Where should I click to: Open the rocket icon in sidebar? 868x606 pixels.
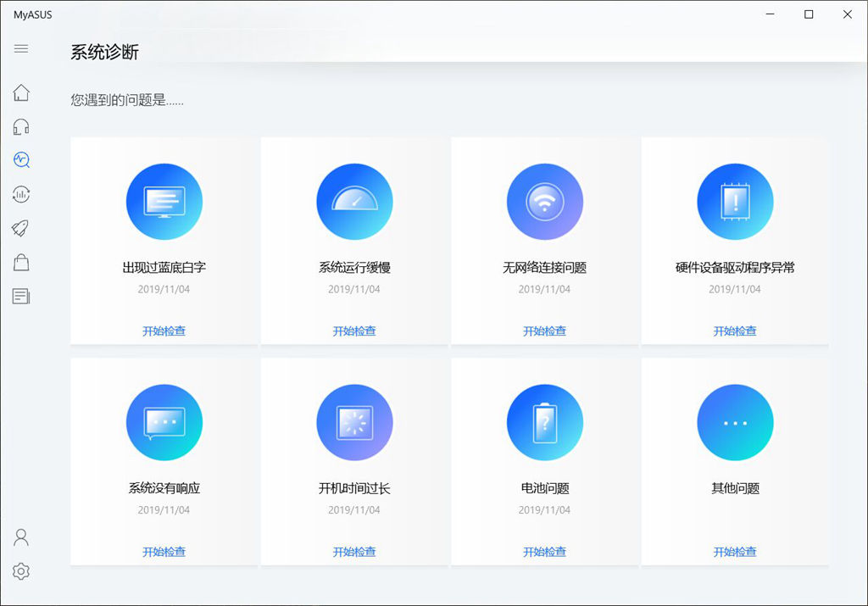[21, 228]
